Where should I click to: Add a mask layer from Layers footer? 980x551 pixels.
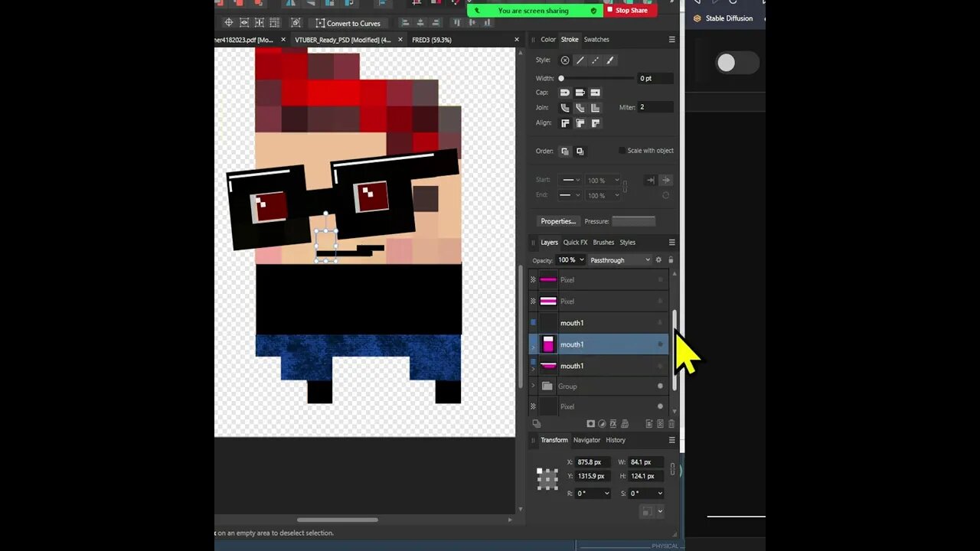[590, 423]
